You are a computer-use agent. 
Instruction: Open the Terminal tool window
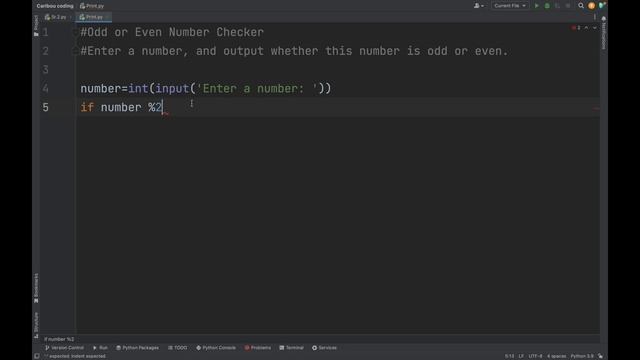pyautogui.click(x=291, y=348)
